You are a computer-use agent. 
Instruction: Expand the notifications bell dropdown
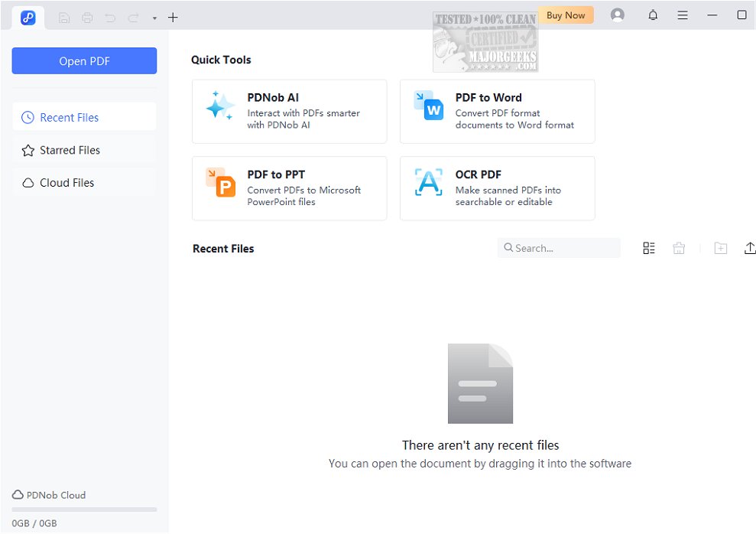[x=653, y=15]
